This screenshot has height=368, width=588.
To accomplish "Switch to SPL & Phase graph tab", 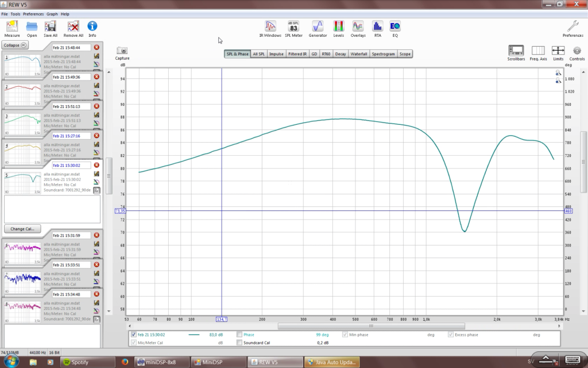I will tap(237, 53).
